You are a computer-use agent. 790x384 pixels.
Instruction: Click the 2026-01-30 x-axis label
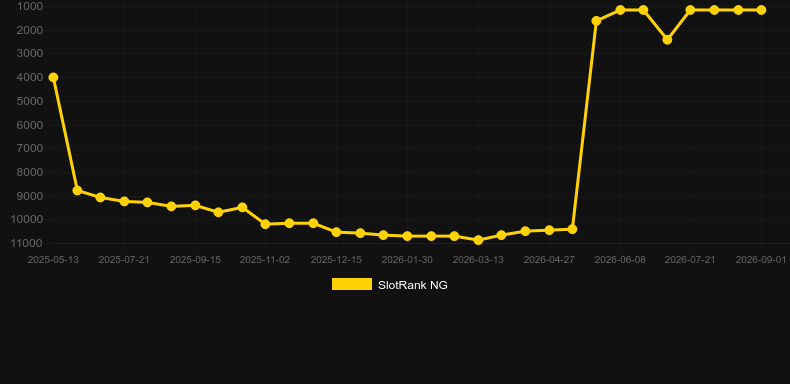[x=407, y=260]
